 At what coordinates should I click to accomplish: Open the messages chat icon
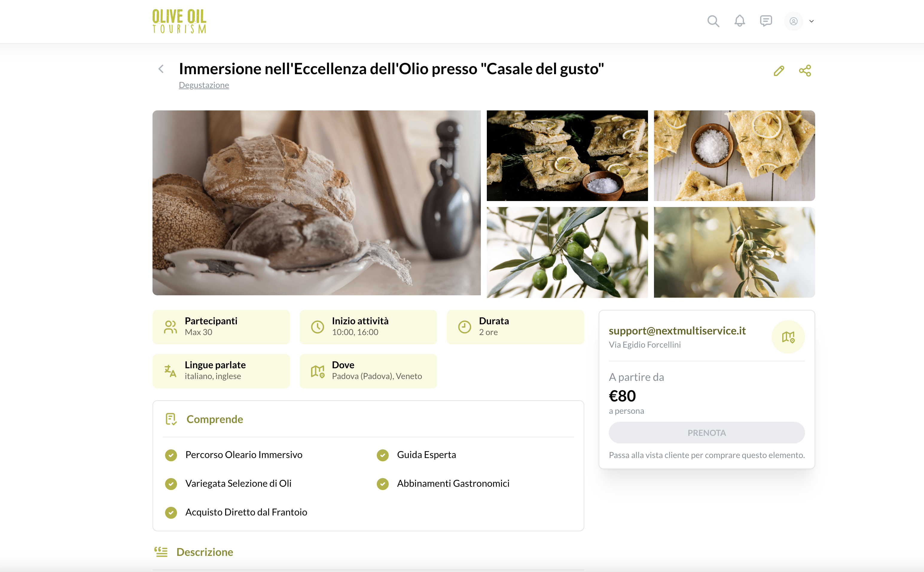point(766,21)
